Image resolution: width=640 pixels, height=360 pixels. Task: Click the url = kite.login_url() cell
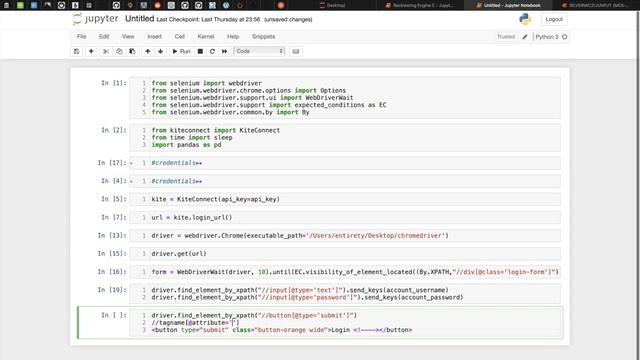[345, 218]
